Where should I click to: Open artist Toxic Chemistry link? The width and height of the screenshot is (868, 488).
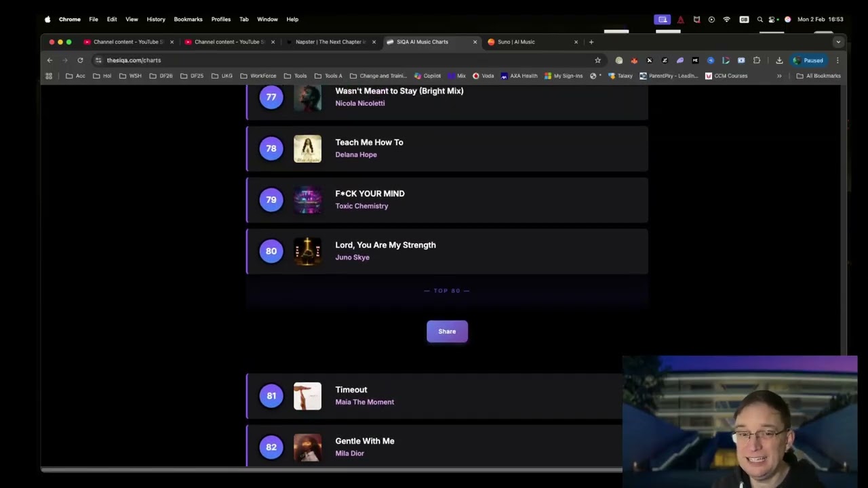tap(361, 206)
